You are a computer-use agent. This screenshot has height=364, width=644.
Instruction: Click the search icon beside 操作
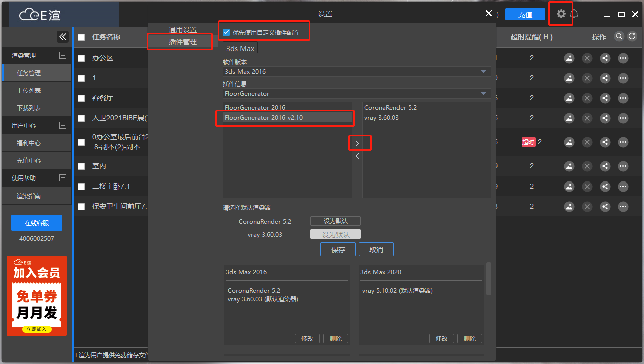point(619,36)
